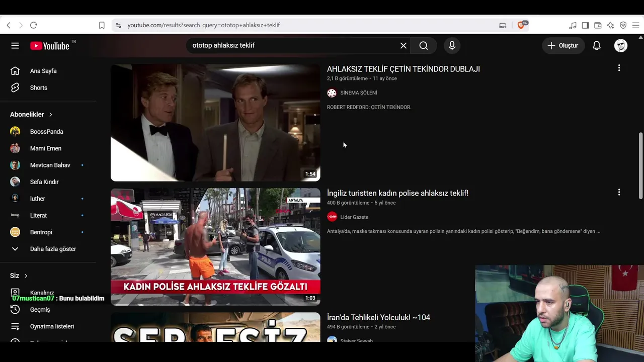Go to the YouTube home logo

tap(49, 46)
